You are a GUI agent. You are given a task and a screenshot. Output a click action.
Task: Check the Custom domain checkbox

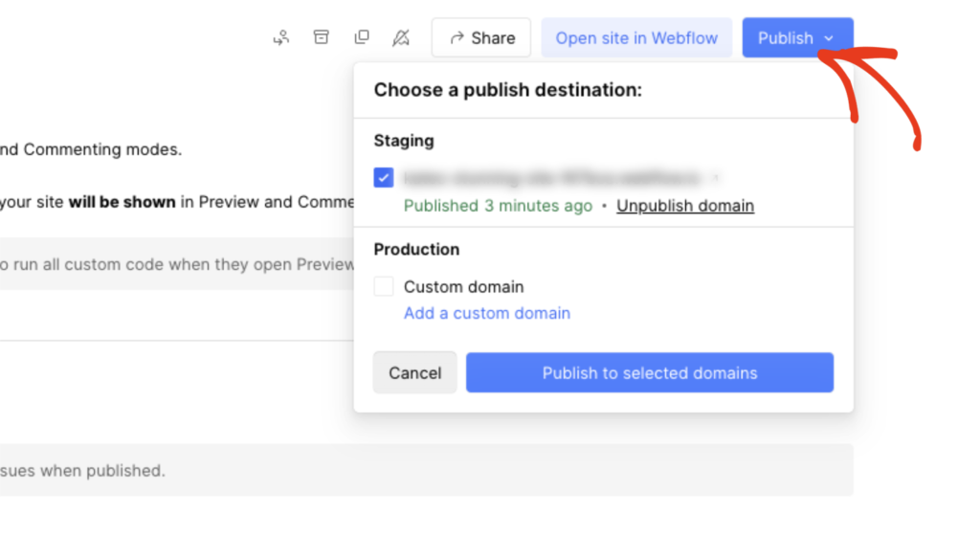click(x=384, y=286)
